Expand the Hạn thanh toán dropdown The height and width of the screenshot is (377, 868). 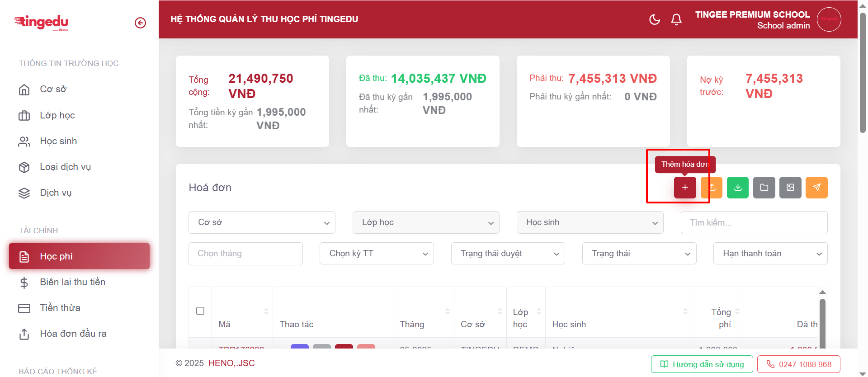coord(770,254)
